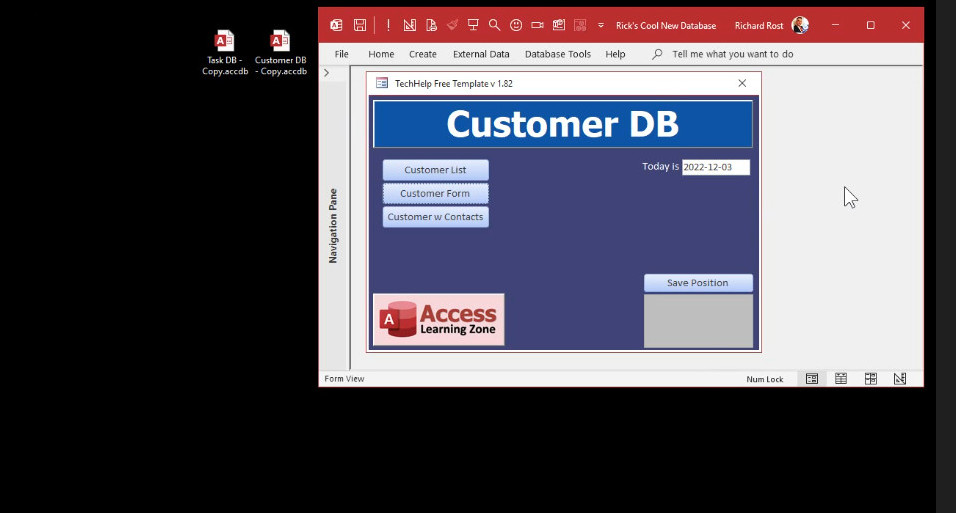Image resolution: width=956 pixels, height=513 pixels.
Task: Click the Today is date field
Action: point(715,167)
